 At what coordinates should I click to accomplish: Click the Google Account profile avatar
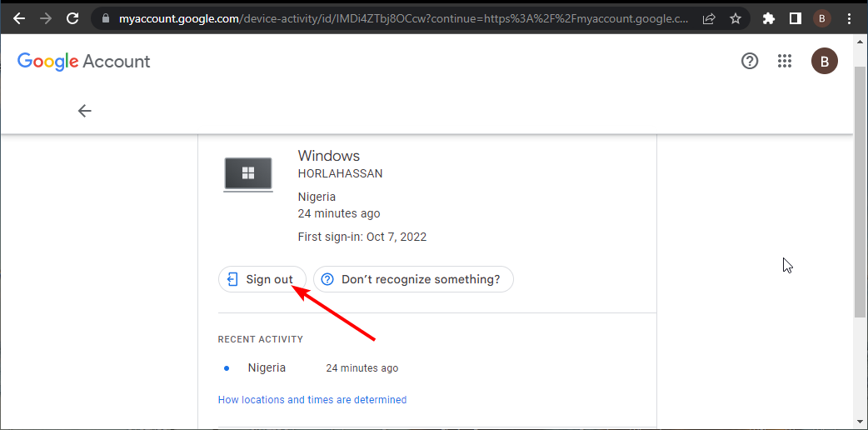coord(825,61)
